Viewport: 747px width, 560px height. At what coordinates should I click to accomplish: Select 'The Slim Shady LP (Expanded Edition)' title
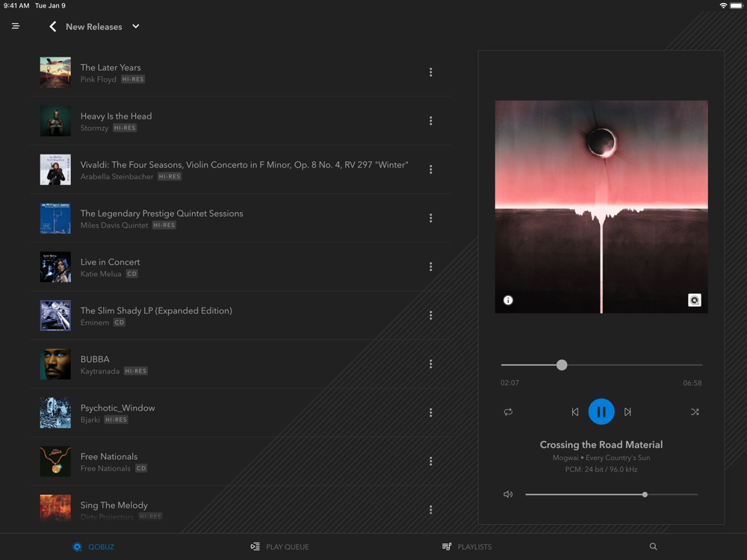tap(156, 311)
